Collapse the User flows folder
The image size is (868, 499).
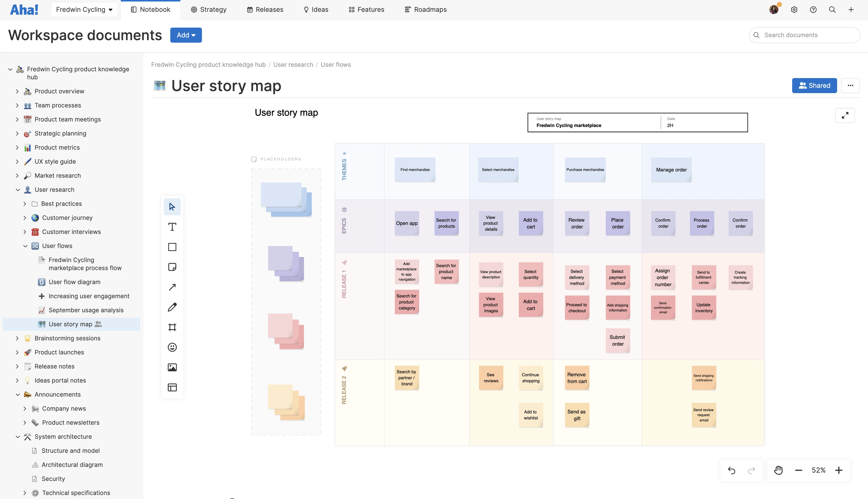pos(25,246)
